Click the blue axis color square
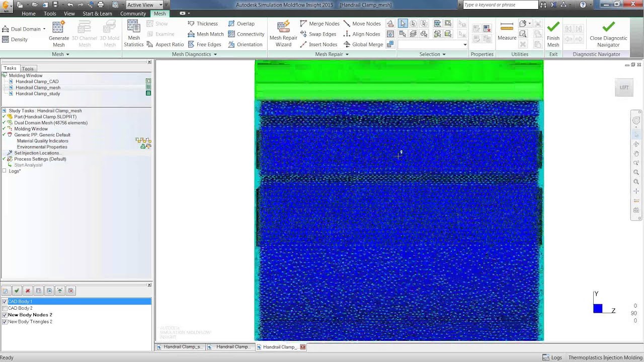Image resolution: width=644 pixels, height=362 pixels. (598, 309)
